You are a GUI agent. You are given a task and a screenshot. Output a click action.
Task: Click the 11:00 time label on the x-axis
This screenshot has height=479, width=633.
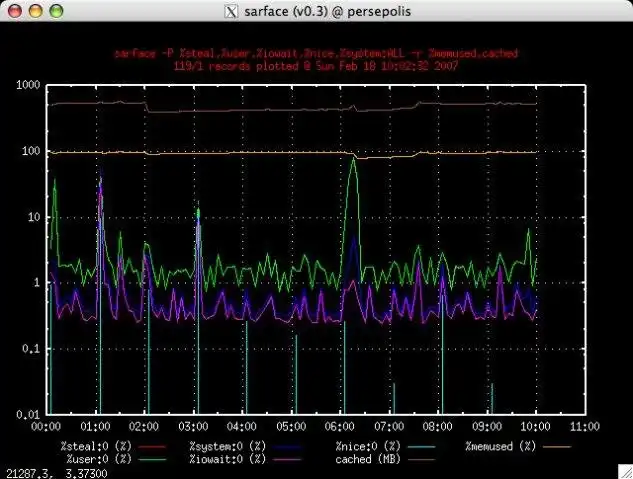click(585, 427)
